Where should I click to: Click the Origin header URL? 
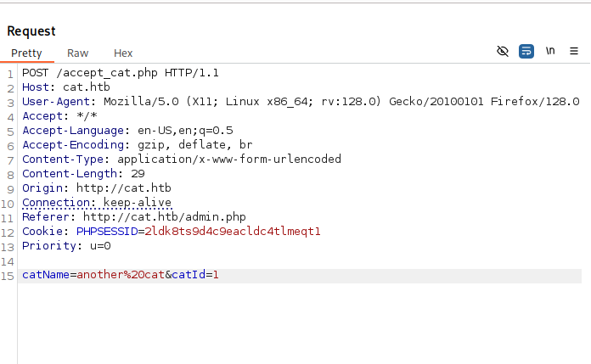pos(124,188)
